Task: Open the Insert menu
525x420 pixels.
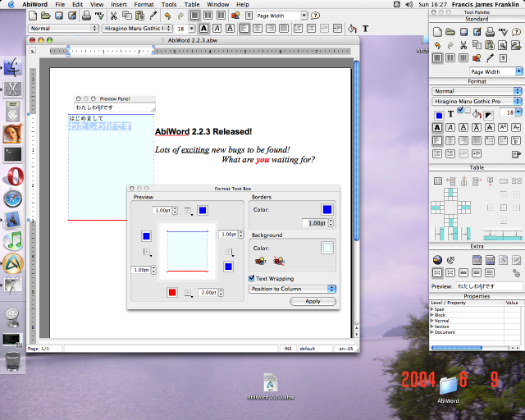Action: tap(119, 4)
